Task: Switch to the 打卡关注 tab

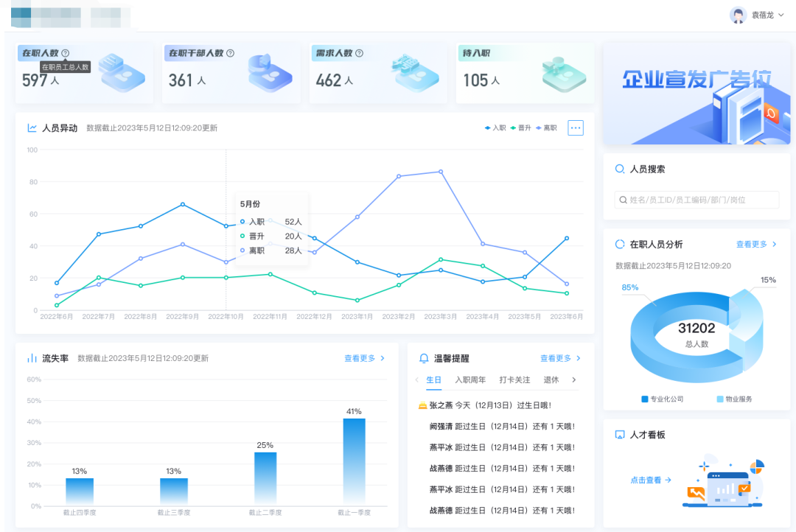Action: click(514, 379)
